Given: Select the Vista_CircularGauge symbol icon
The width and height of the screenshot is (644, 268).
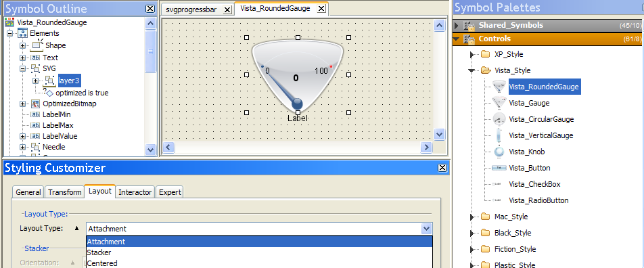Looking at the screenshot, I should 499,119.
